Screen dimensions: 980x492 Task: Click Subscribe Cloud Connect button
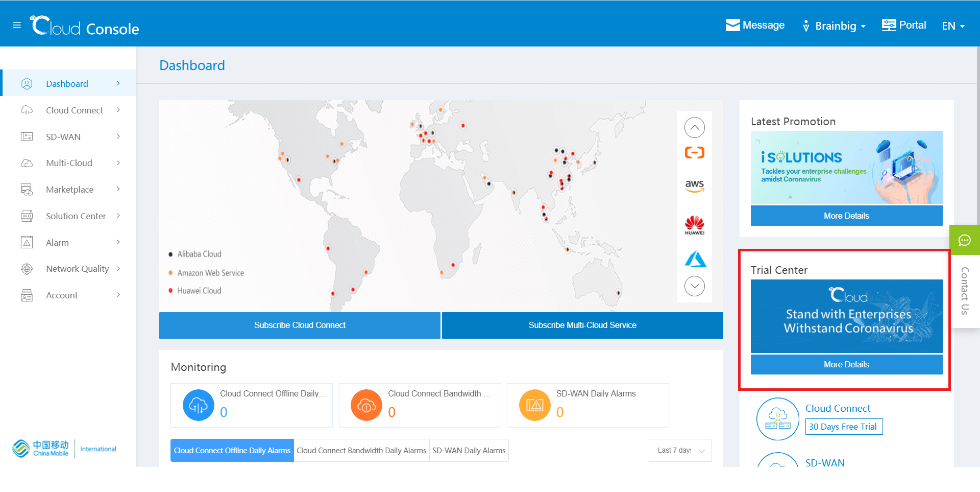pos(300,325)
